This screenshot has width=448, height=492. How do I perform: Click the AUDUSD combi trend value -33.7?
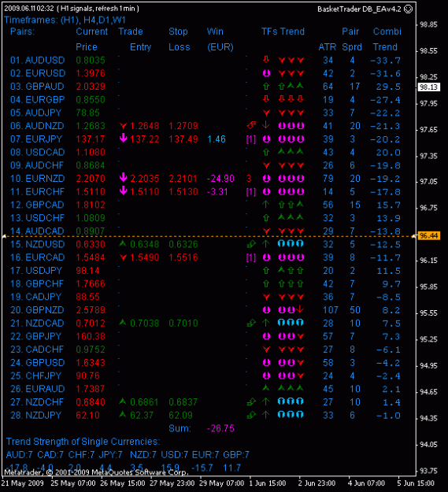tap(386, 61)
